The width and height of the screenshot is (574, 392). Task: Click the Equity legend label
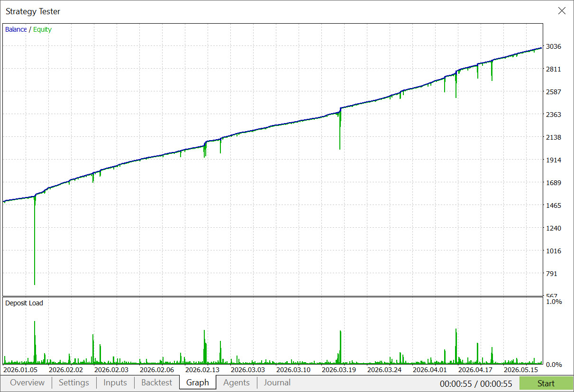click(42, 29)
